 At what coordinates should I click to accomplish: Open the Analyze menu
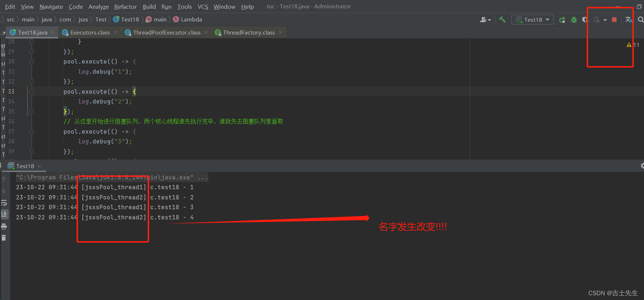pyautogui.click(x=99, y=7)
